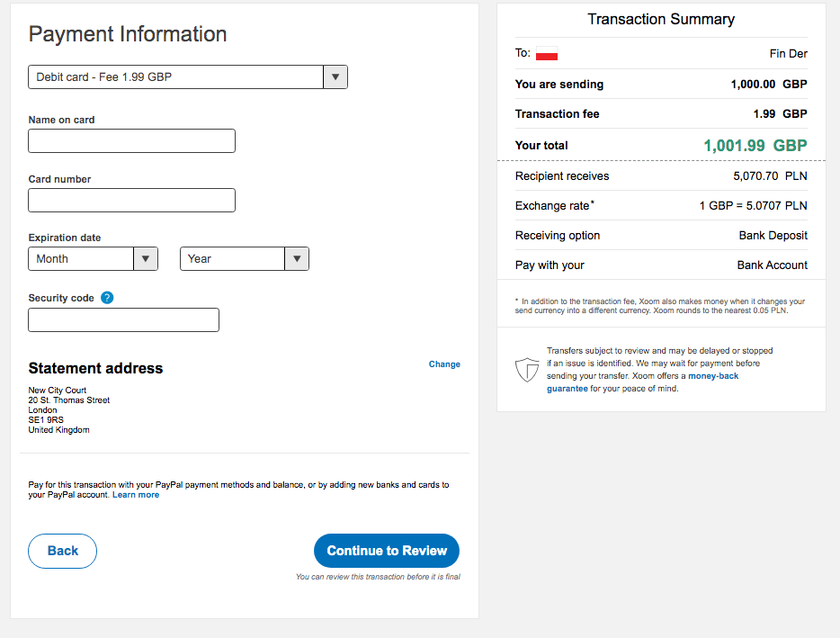Focus the Card number input field
840x638 pixels.
pyautogui.click(x=131, y=201)
